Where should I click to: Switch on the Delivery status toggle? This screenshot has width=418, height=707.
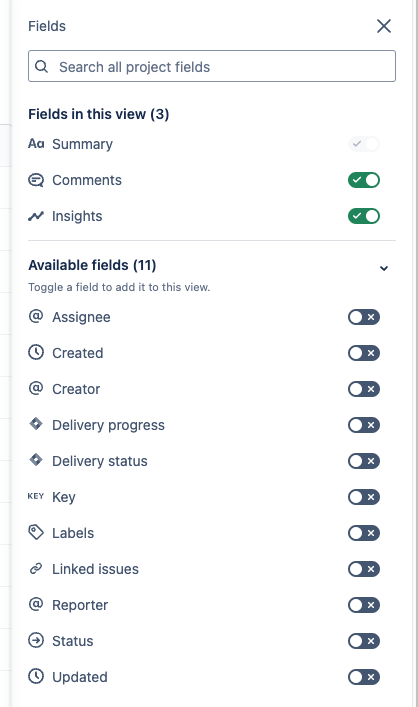364,461
